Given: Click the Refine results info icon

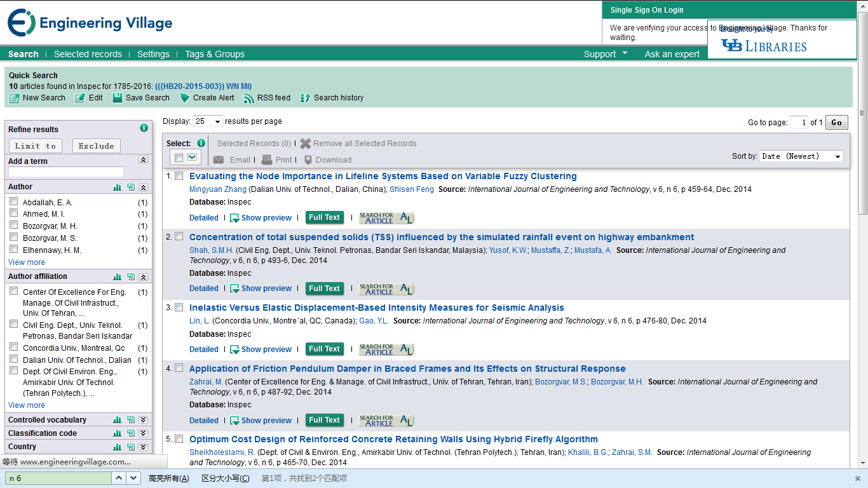Looking at the screenshot, I should coord(144,128).
